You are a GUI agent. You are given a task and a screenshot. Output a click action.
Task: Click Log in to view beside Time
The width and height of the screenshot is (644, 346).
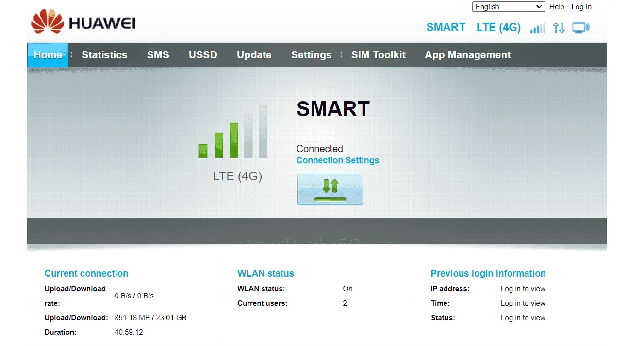click(523, 303)
